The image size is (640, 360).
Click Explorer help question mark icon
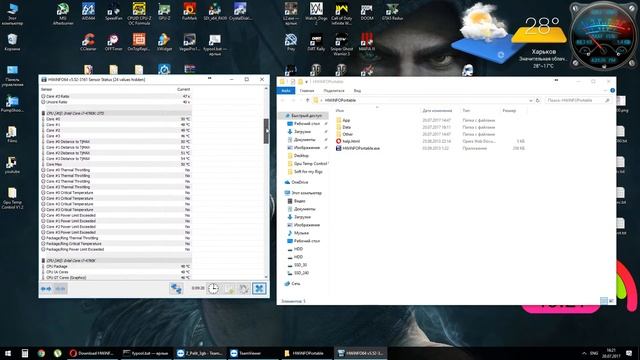[x=612, y=91]
